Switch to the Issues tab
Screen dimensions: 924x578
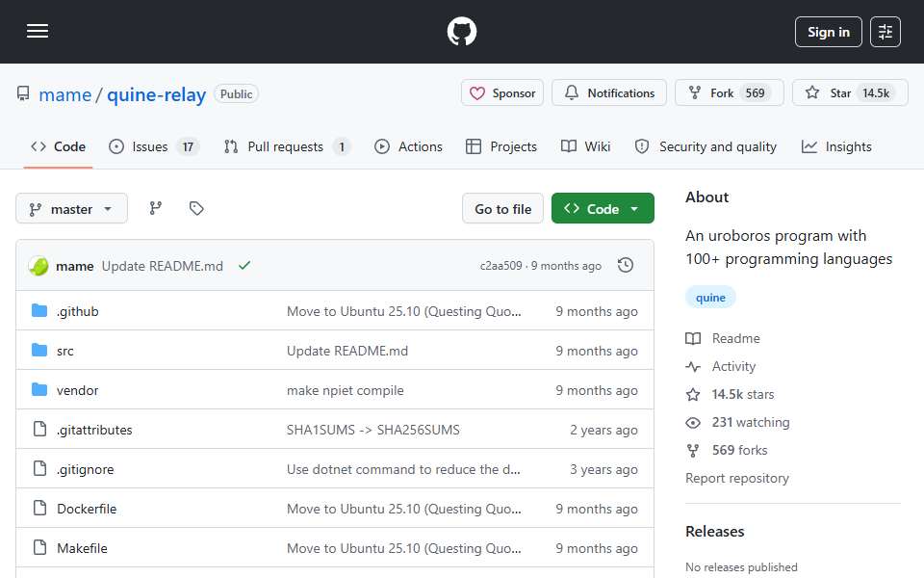[x=154, y=146]
